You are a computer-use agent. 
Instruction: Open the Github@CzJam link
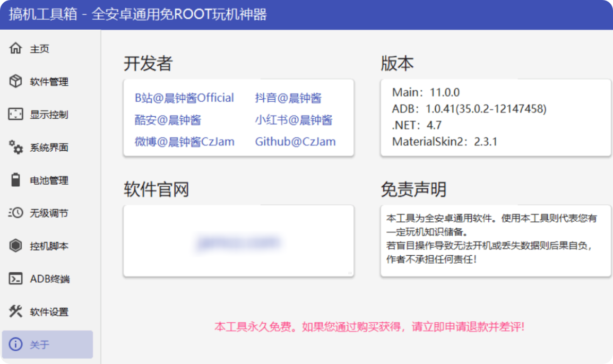click(295, 142)
